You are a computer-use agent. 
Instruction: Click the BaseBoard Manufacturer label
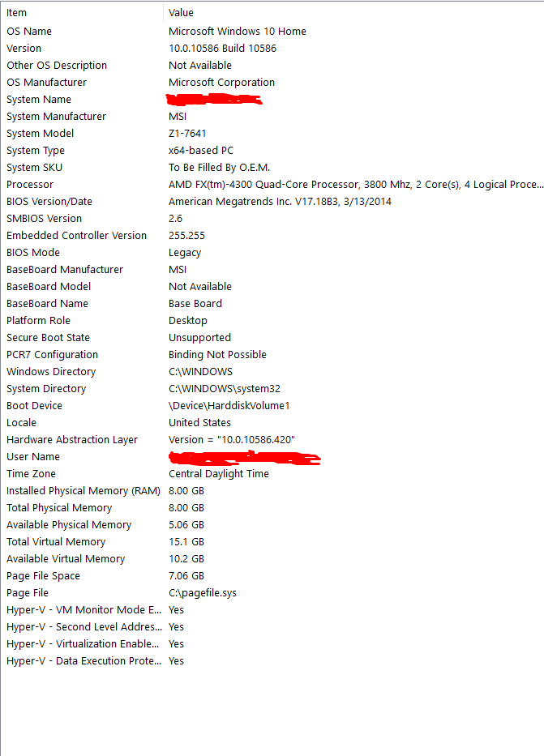65,270
